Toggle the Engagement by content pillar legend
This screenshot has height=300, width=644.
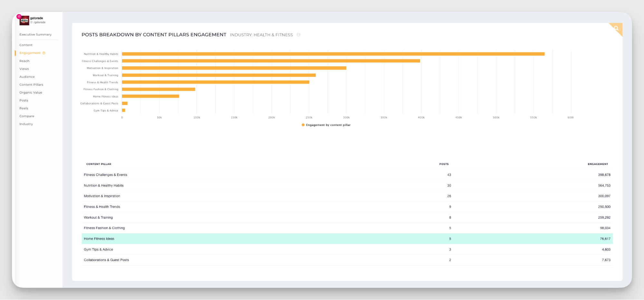click(x=326, y=125)
